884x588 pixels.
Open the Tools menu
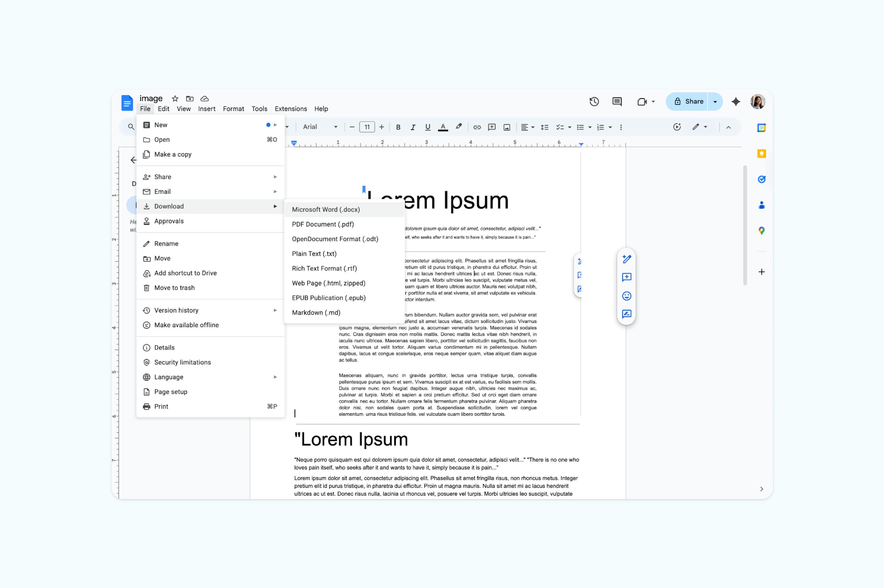[259, 109]
